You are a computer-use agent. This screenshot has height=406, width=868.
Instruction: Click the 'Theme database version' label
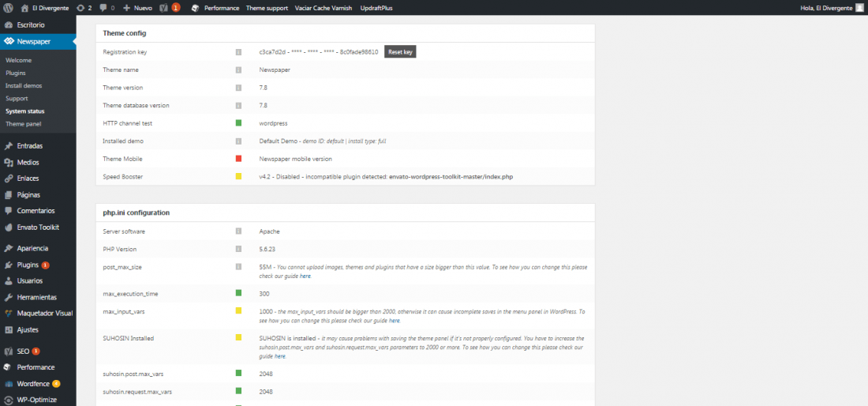tap(137, 105)
